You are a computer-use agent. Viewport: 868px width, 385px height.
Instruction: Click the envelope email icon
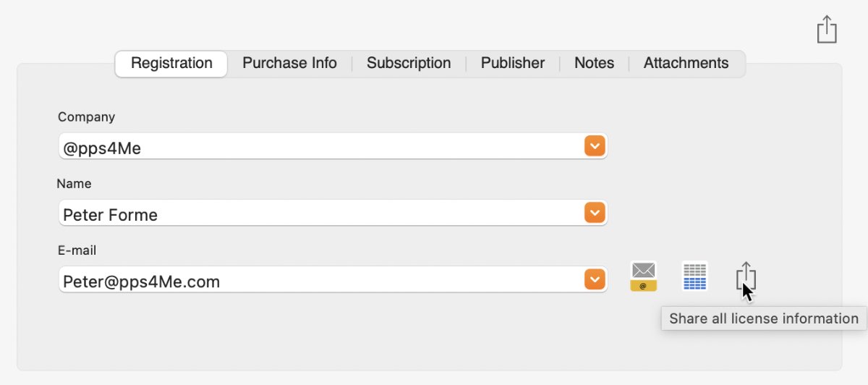(x=644, y=276)
